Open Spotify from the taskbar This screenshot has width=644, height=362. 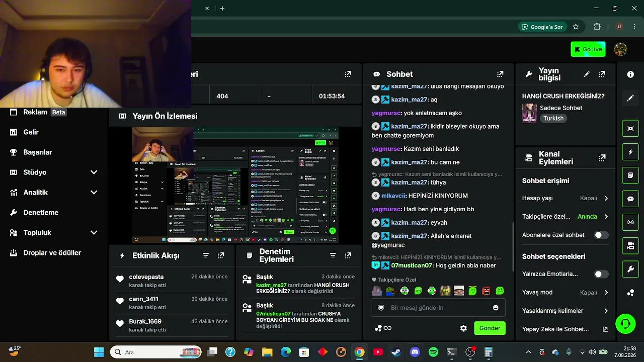pyautogui.click(x=433, y=352)
